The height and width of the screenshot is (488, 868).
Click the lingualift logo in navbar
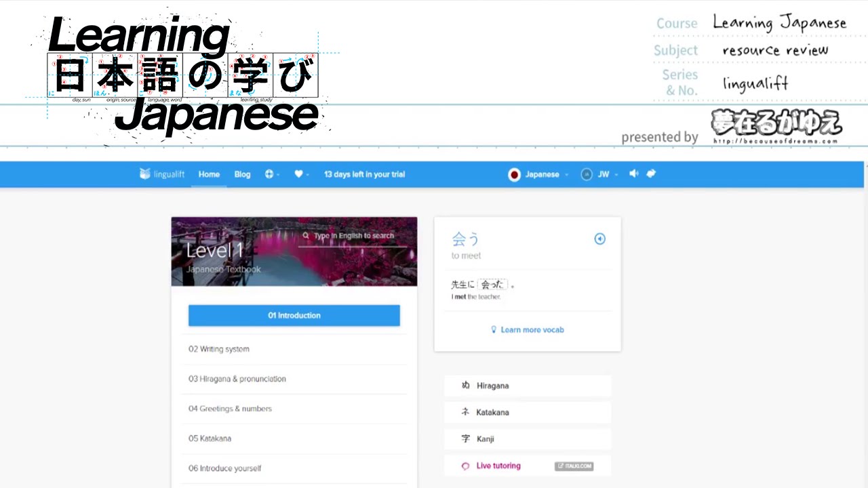[161, 174]
